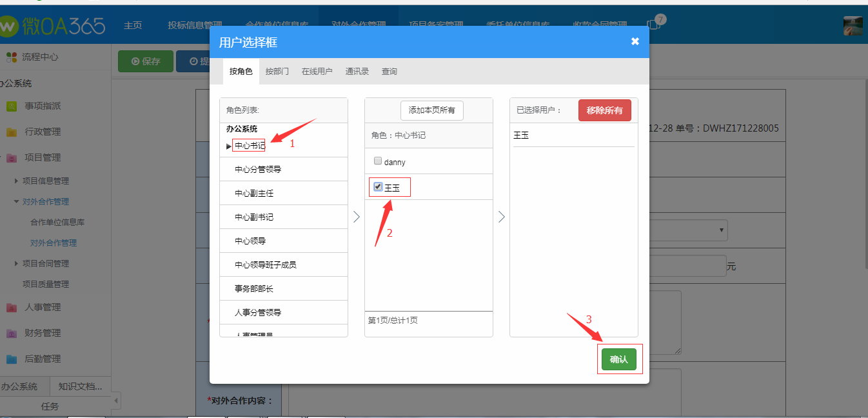Click the user avatar in top right
The image size is (868, 418).
pos(853,26)
